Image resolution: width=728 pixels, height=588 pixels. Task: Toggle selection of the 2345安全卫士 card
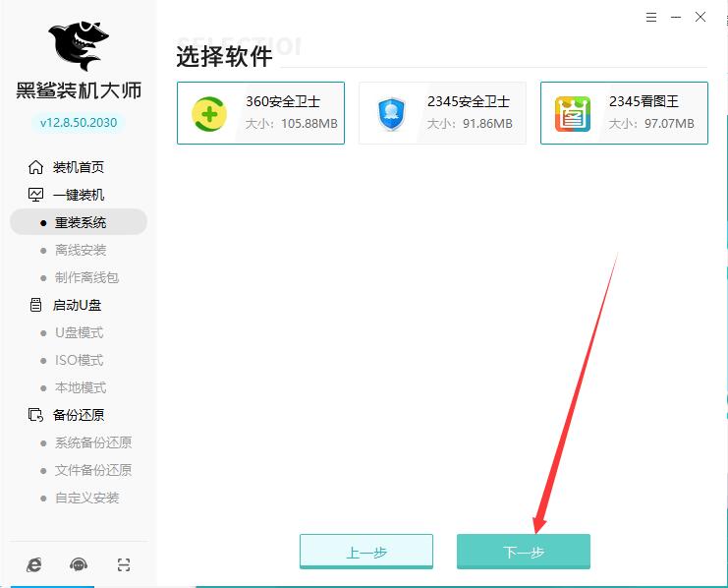(442, 113)
